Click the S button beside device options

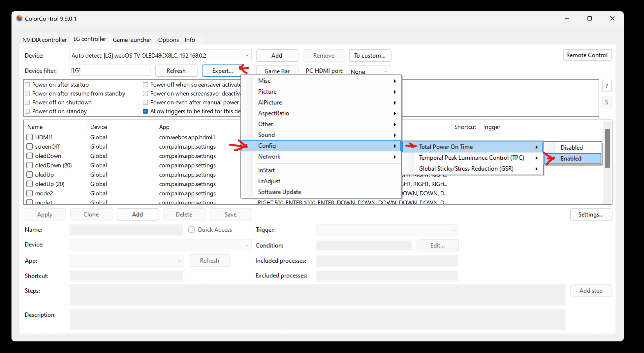(607, 102)
